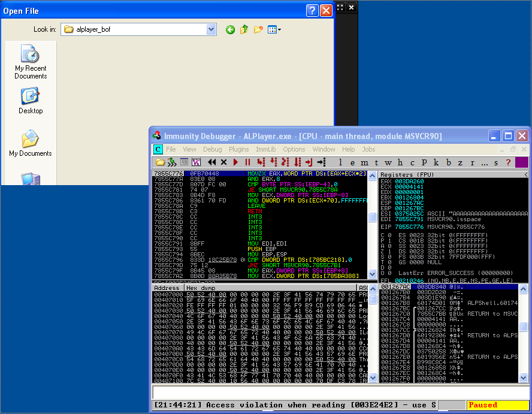Open My Recent Documents in places bar
The width and height of the screenshot is (532, 414).
31,62
